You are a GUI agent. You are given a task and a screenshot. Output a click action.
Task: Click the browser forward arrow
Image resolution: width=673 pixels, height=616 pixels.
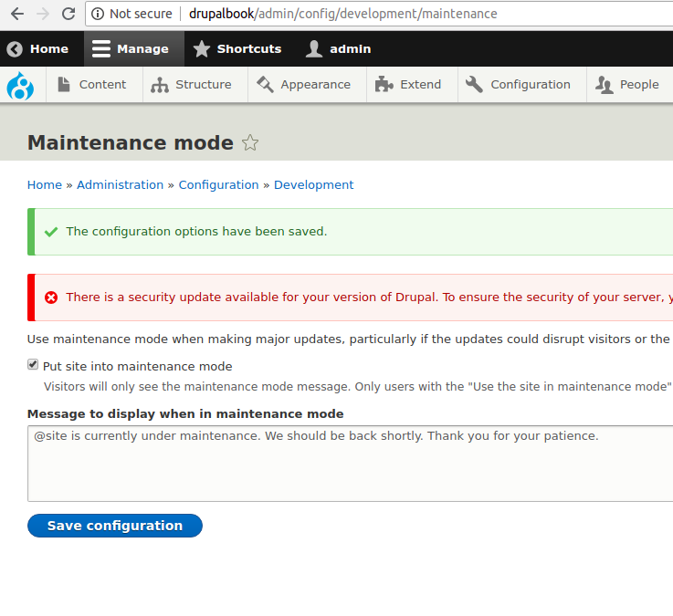pos(43,14)
